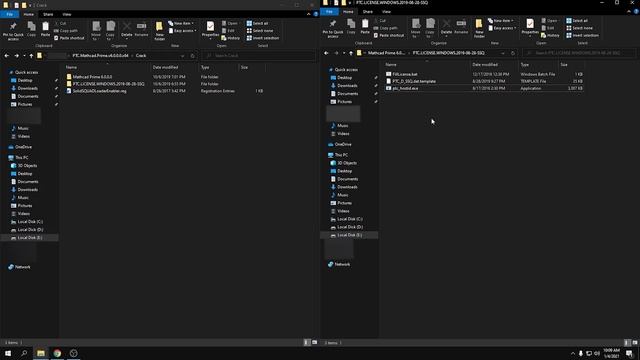Viewport: 640px width, 360px height.
Task: Open Share tab in Crack window
Action: point(48,14)
